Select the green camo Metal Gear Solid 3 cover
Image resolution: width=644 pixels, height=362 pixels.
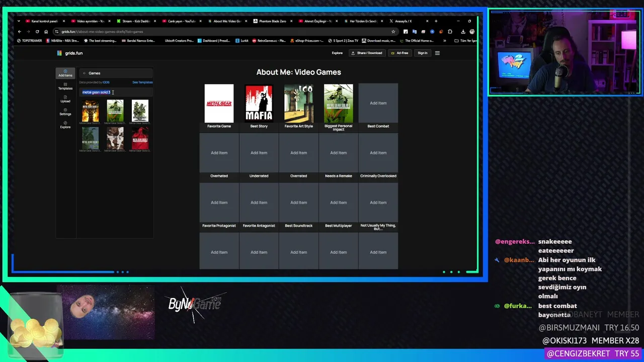pos(115,111)
